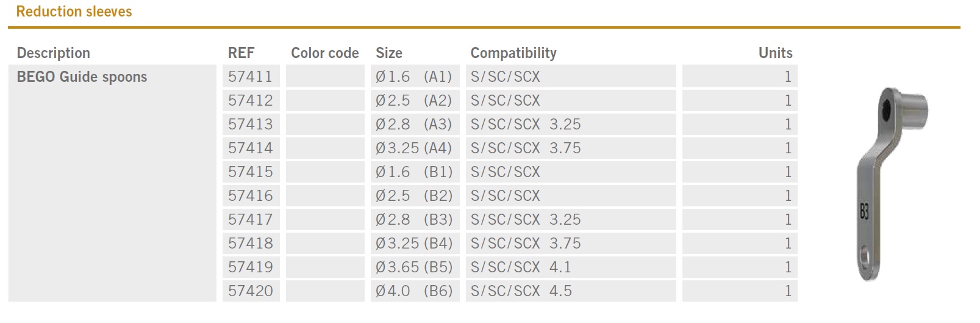
Task: Click the Color code column header
Action: coord(324,53)
